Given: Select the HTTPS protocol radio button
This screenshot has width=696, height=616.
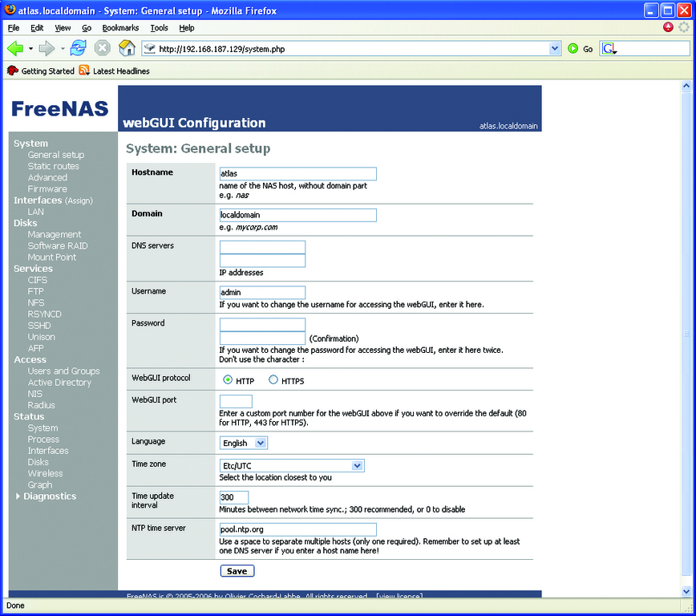Looking at the screenshot, I should [x=273, y=380].
